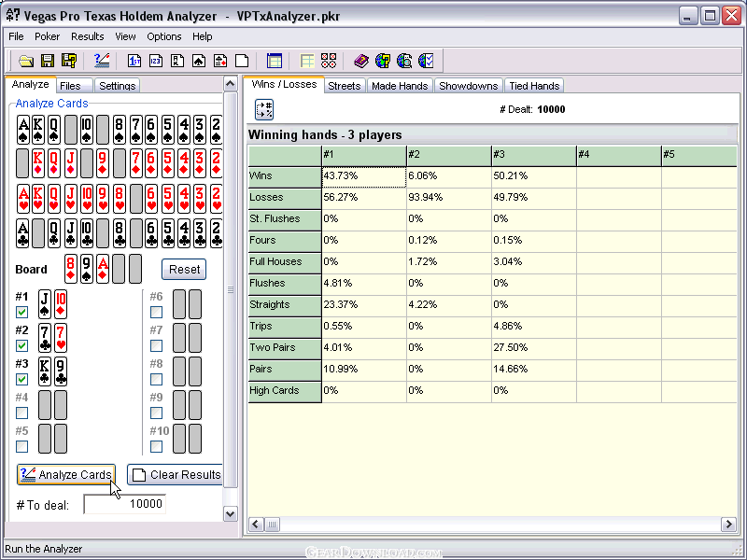The image size is (747, 560).
Task: Pick the 6 of clubs card
Action: tap(151, 232)
